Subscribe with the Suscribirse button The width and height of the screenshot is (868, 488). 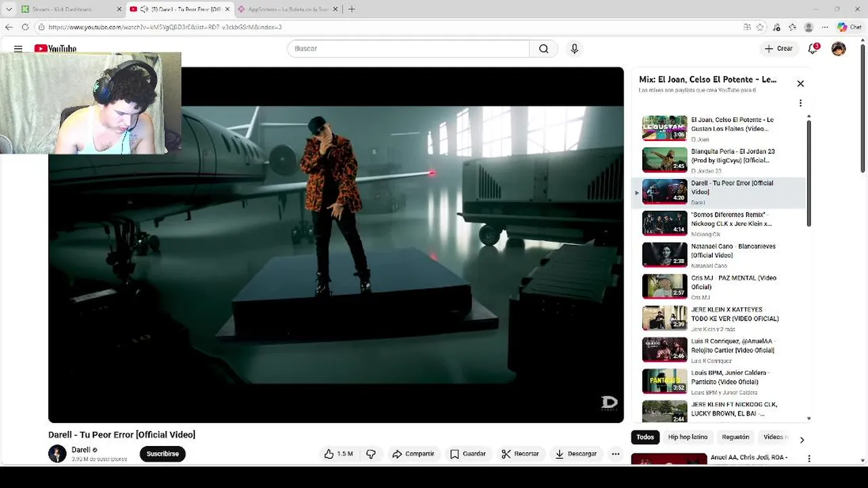click(163, 454)
